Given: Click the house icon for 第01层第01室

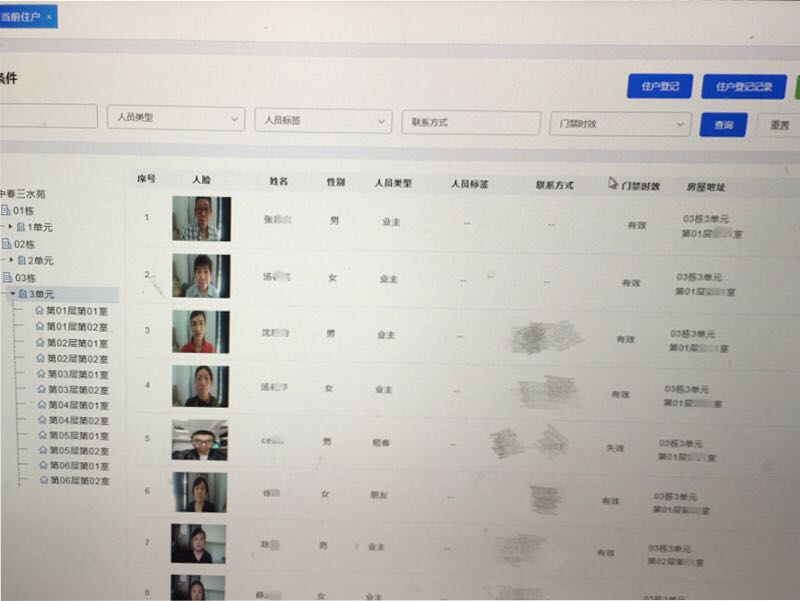Looking at the screenshot, I should [40, 311].
